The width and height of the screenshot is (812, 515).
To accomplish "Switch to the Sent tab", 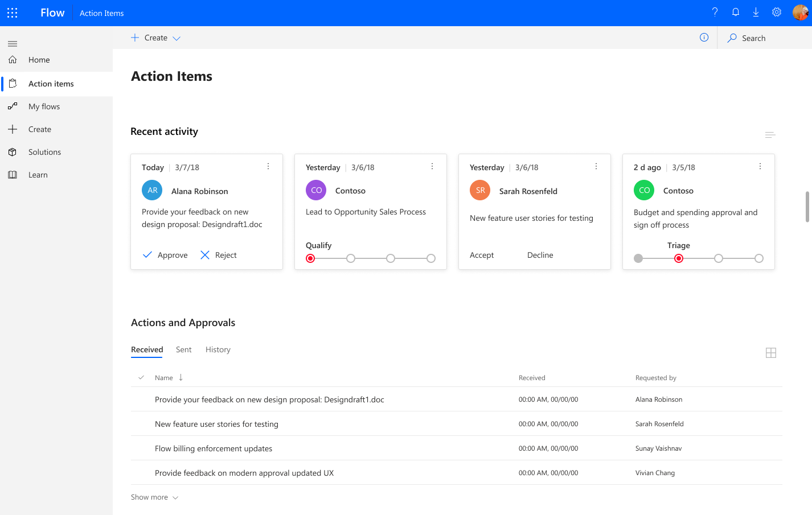I will coord(183,349).
